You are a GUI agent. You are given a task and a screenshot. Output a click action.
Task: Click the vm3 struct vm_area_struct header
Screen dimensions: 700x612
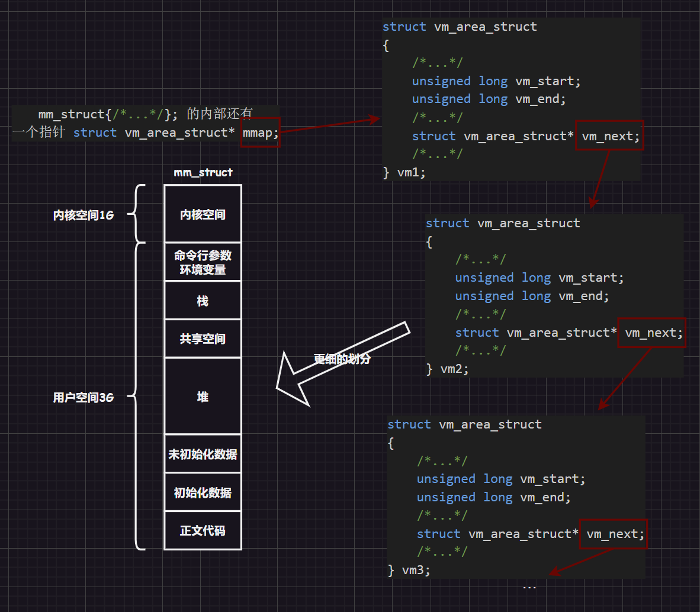pos(464,424)
